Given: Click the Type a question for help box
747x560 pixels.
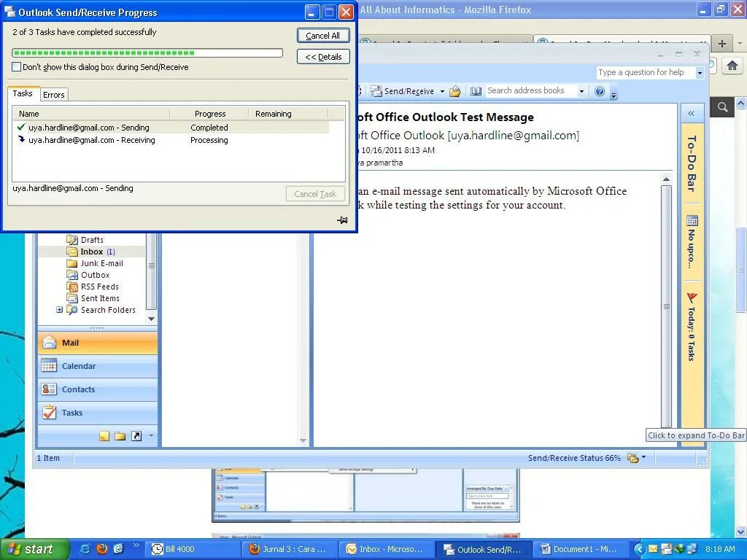Looking at the screenshot, I should click(646, 72).
